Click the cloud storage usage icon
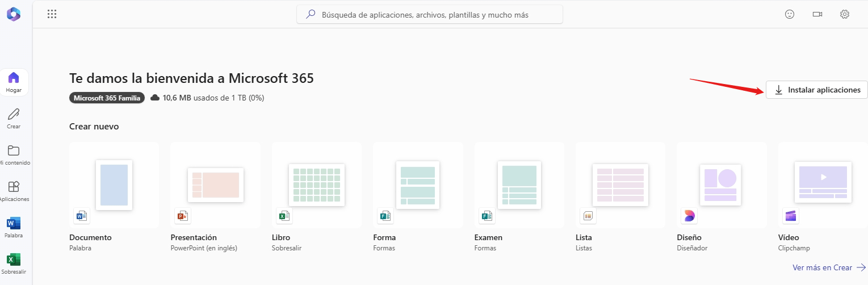The image size is (868, 285). [155, 98]
